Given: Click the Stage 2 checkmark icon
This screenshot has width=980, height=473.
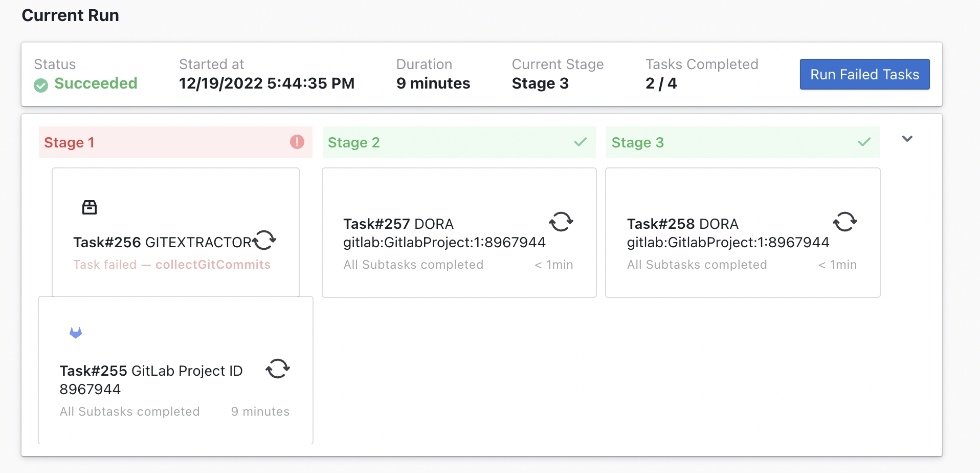Looking at the screenshot, I should [580, 142].
